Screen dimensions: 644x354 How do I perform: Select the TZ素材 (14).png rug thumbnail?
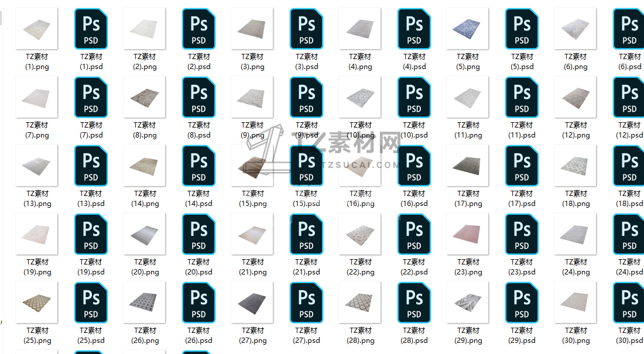coord(144,166)
